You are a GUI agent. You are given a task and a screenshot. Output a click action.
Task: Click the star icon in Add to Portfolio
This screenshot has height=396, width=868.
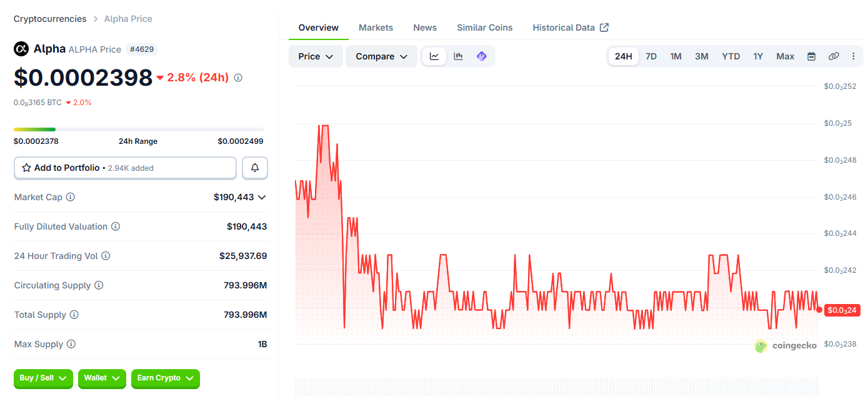pos(26,168)
